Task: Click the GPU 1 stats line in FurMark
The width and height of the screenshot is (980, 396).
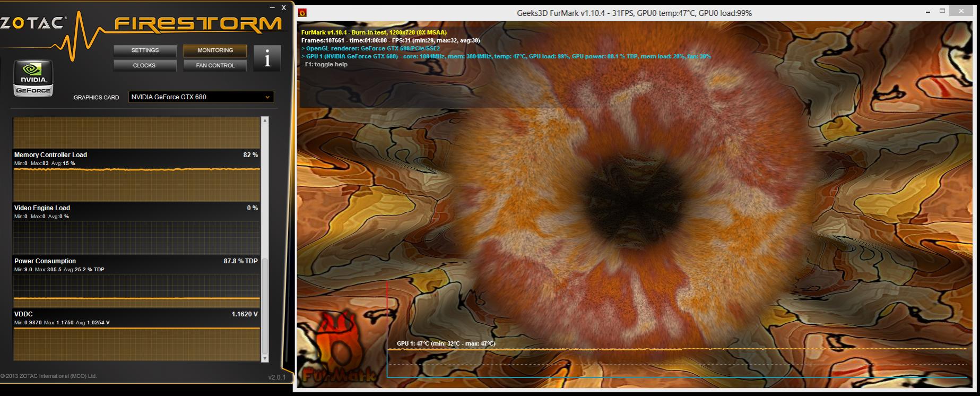Action: point(506,56)
